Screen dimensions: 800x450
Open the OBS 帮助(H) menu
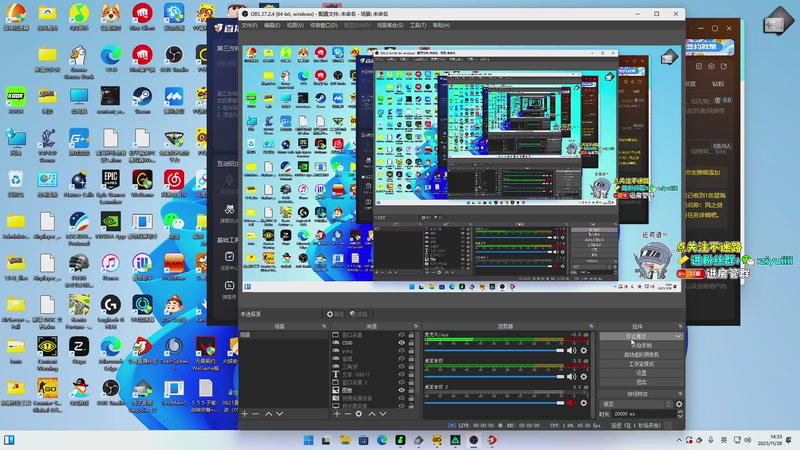coord(441,26)
